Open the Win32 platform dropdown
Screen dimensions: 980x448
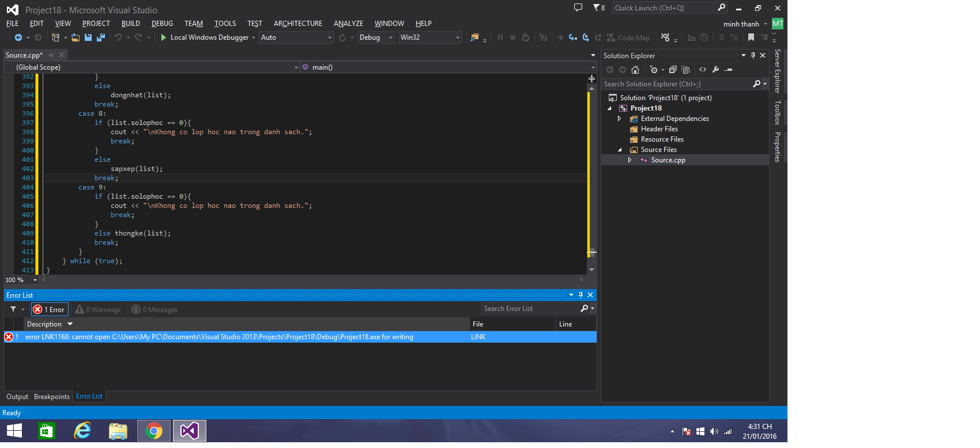[430, 37]
